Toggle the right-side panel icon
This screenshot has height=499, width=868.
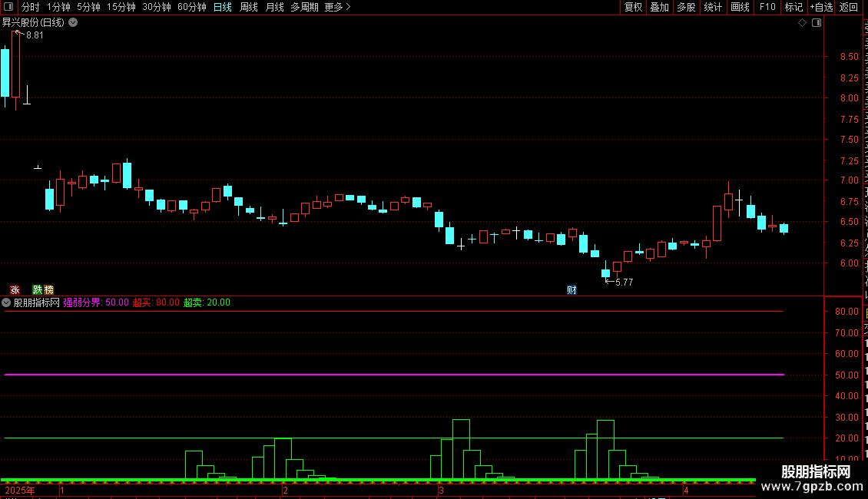click(x=817, y=23)
